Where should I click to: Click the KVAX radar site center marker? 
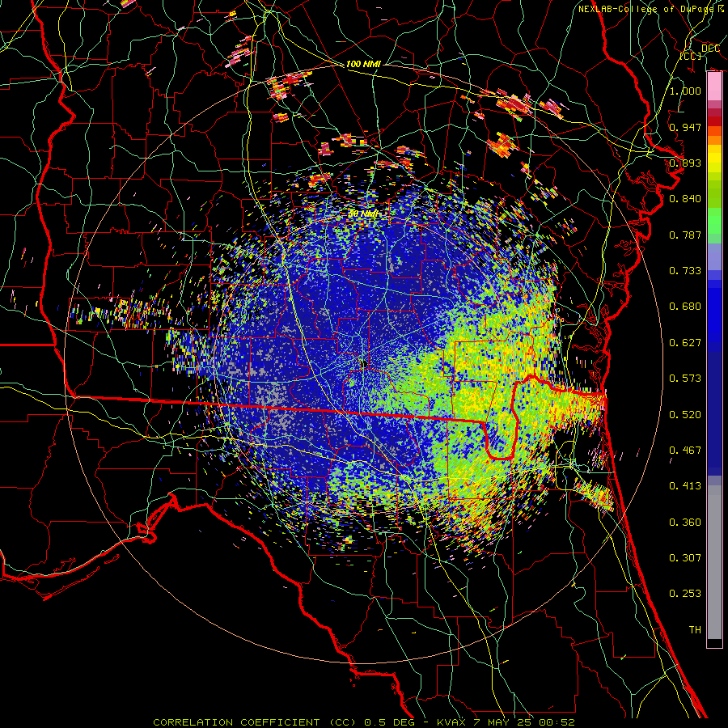(364, 364)
